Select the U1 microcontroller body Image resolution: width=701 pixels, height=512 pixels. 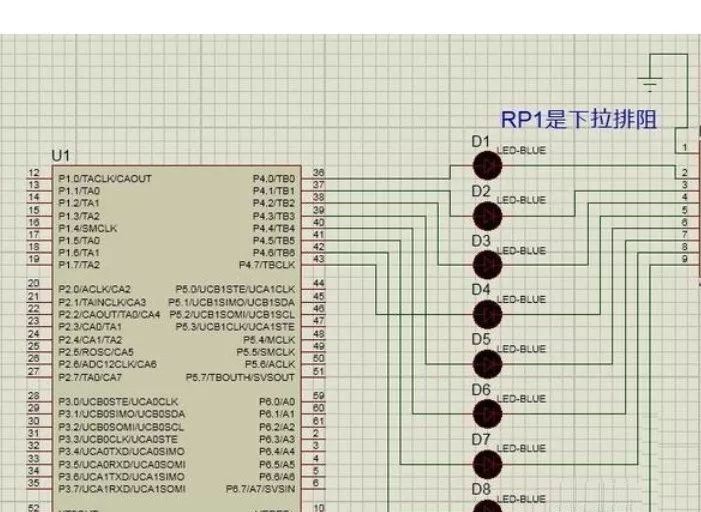coord(177,339)
